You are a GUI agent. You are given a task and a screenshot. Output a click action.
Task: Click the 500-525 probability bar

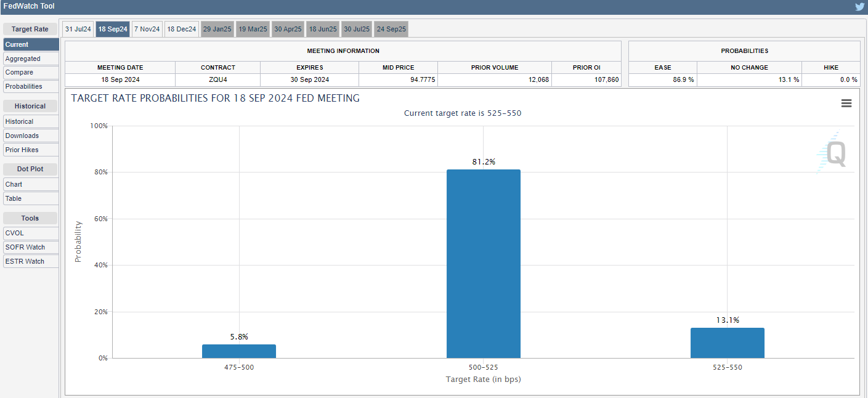coord(484,264)
